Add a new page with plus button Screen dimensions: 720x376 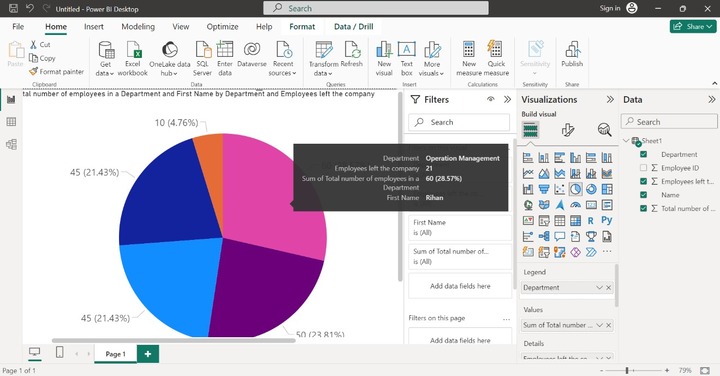pyautogui.click(x=148, y=354)
